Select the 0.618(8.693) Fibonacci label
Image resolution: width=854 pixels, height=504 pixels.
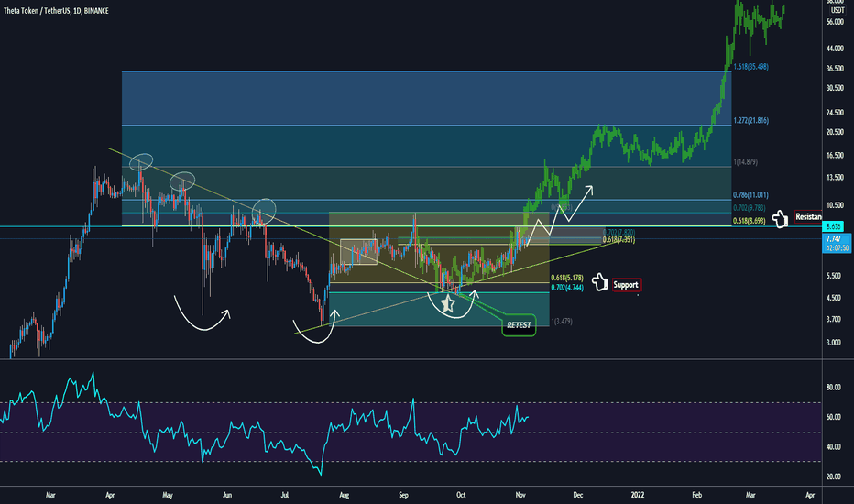[x=749, y=221]
